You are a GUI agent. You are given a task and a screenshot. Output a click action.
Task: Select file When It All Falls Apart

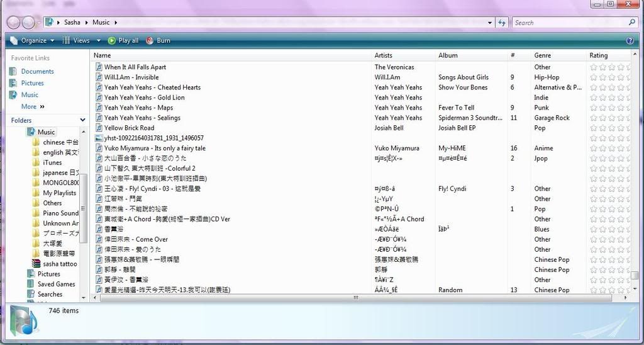[135, 67]
